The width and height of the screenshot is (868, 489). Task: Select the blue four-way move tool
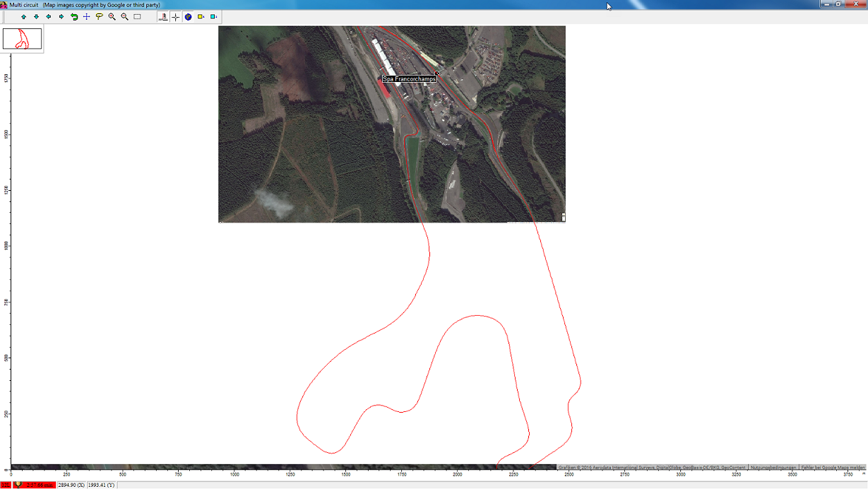(87, 17)
